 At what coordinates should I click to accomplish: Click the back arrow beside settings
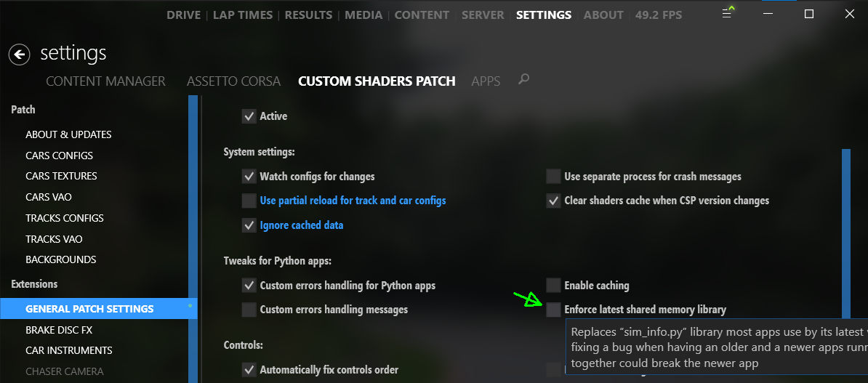coord(20,54)
